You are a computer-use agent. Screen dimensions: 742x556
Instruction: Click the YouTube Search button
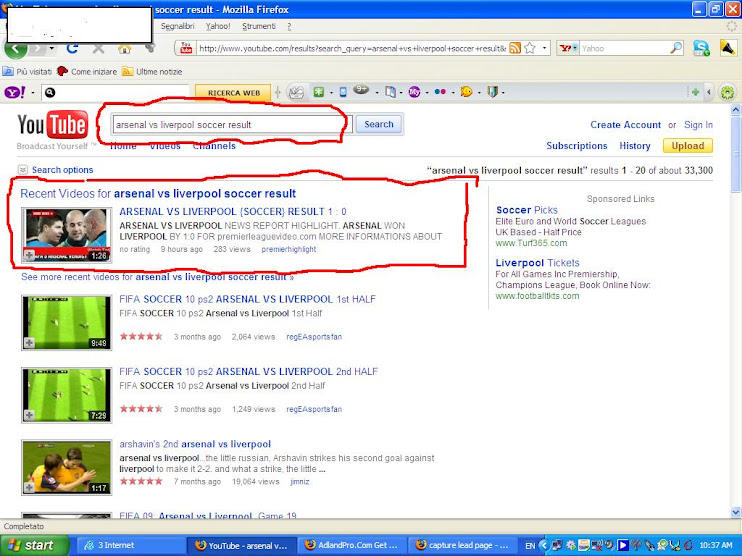379,124
